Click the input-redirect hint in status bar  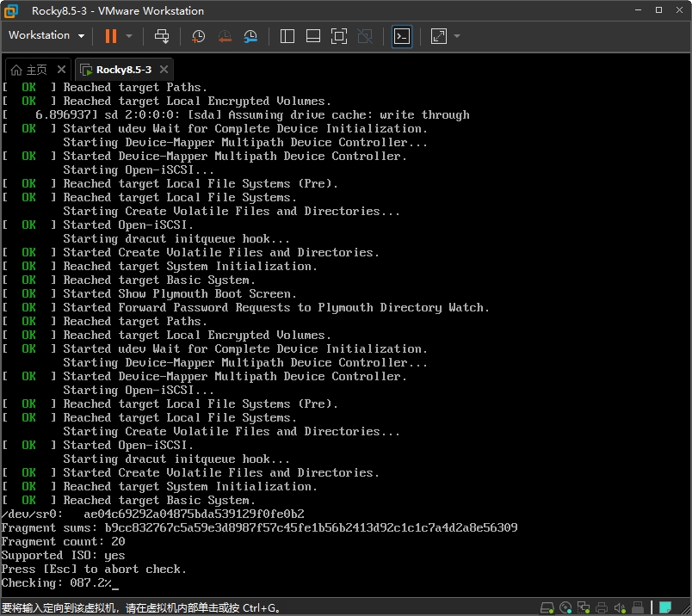pos(141,608)
